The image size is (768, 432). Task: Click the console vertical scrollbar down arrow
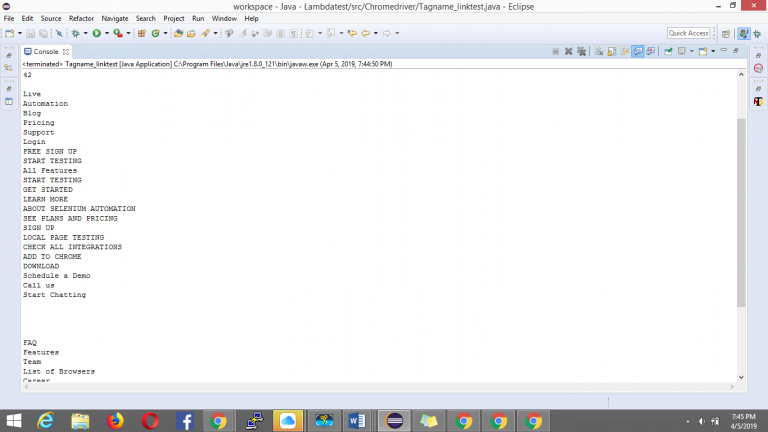click(x=741, y=377)
